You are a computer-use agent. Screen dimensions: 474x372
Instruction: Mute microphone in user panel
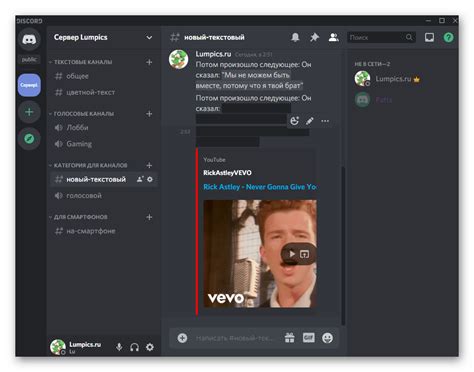(119, 347)
